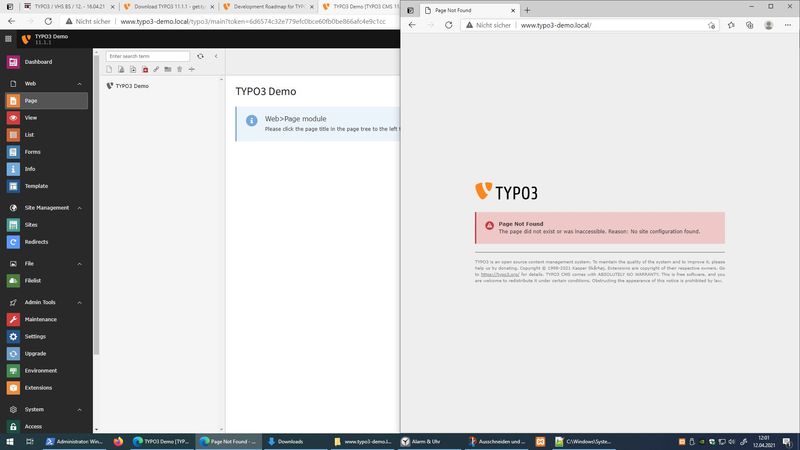Open the Administrator PowerShell taskbar item

tap(75, 442)
